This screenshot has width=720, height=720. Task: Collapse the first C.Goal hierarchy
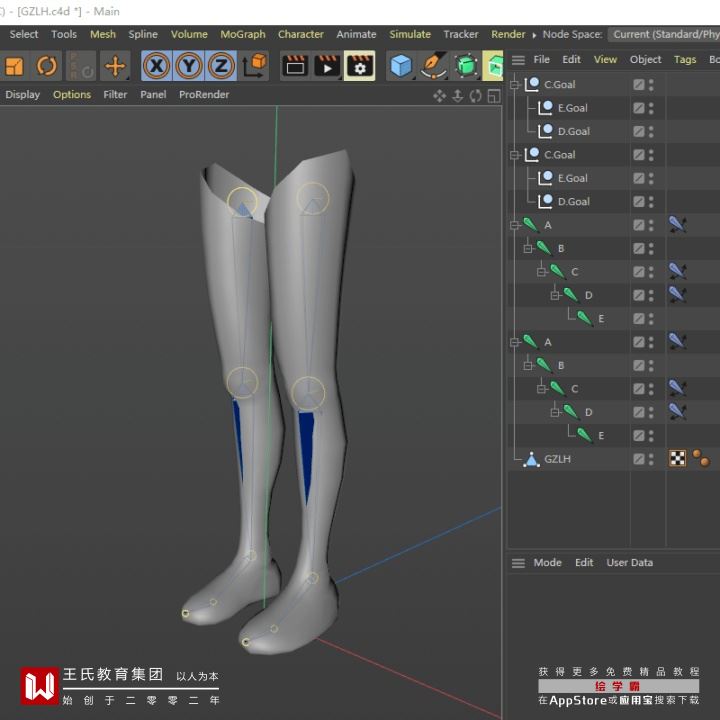coord(515,85)
